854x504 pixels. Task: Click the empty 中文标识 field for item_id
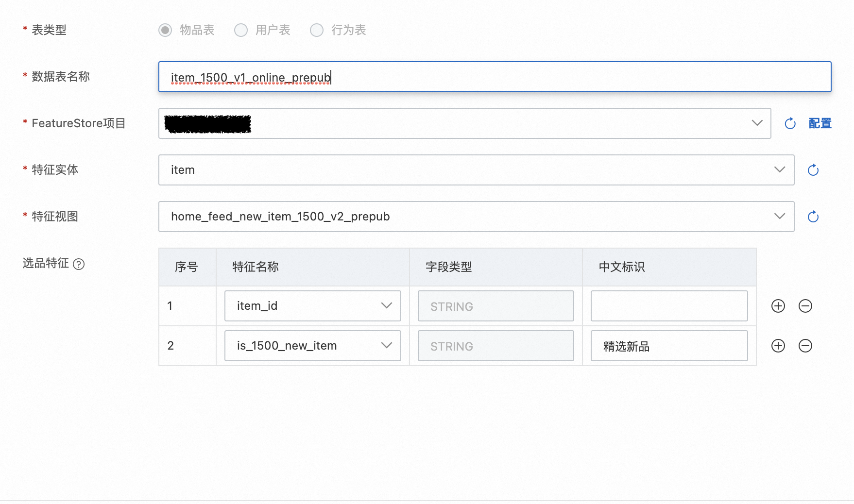pyautogui.click(x=669, y=306)
